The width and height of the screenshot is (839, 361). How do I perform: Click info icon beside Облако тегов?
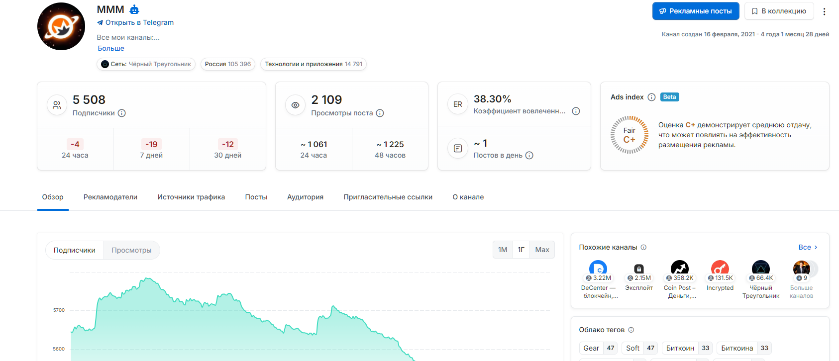[631, 331]
